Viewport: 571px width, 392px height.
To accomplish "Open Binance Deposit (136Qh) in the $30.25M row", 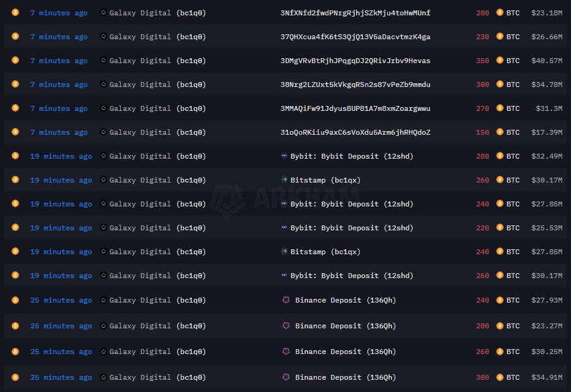I will 345,352.
